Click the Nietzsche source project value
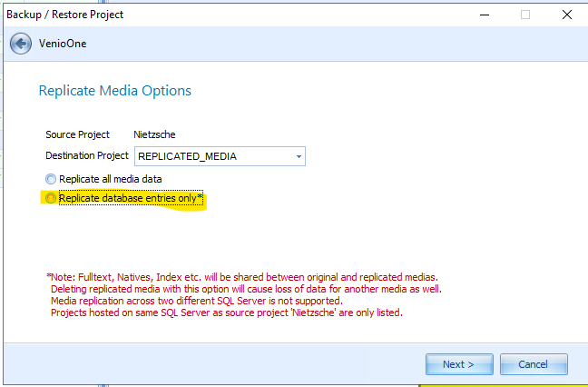This screenshot has height=387, width=588. pos(154,134)
